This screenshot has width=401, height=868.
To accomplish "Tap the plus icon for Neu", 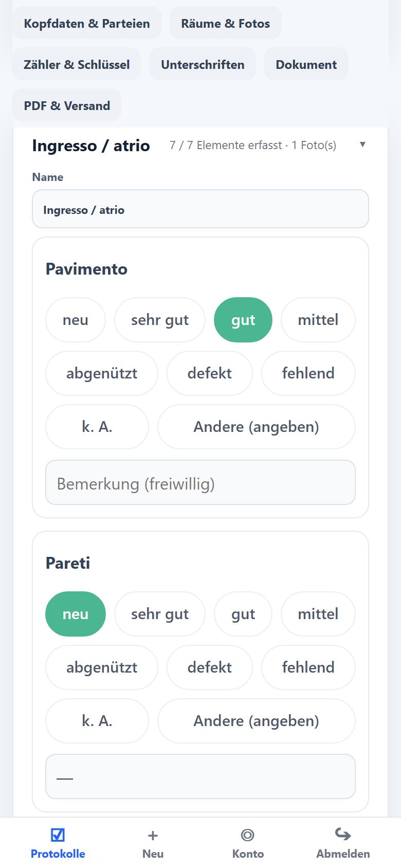I will tap(153, 835).
